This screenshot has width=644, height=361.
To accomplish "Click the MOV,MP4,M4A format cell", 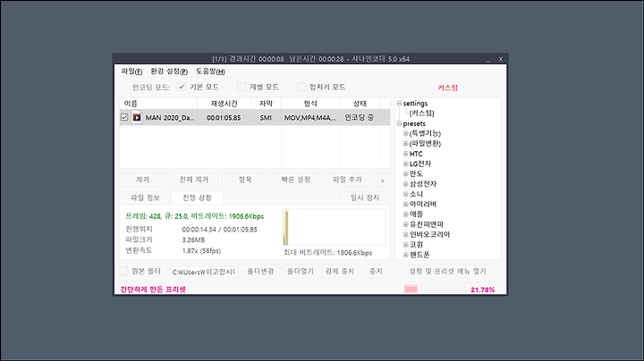I will [x=310, y=118].
